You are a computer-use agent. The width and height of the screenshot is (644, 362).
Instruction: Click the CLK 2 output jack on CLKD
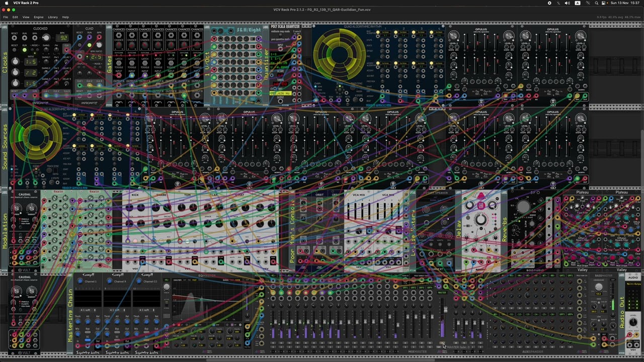pos(90,85)
